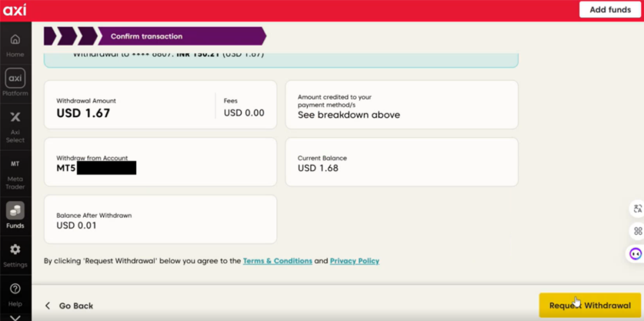Click the axi logo in header
The height and width of the screenshot is (321, 644).
click(x=14, y=10)
